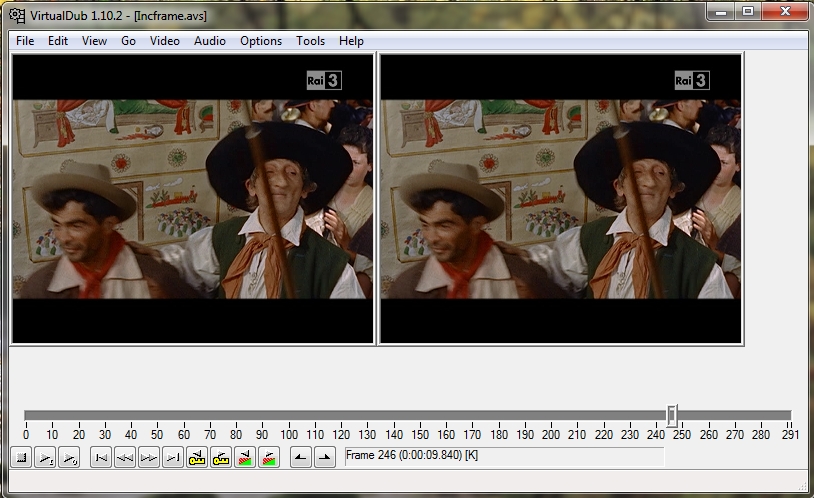This screenshot has width=814, height=498.
Task: Set selection end mark-out
Action: [324, 457]
